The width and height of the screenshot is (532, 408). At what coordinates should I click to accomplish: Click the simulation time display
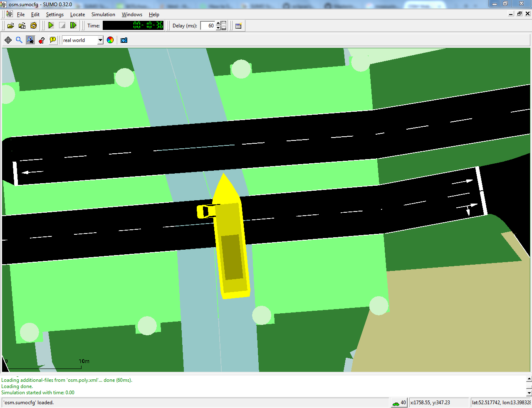[133, 26]
